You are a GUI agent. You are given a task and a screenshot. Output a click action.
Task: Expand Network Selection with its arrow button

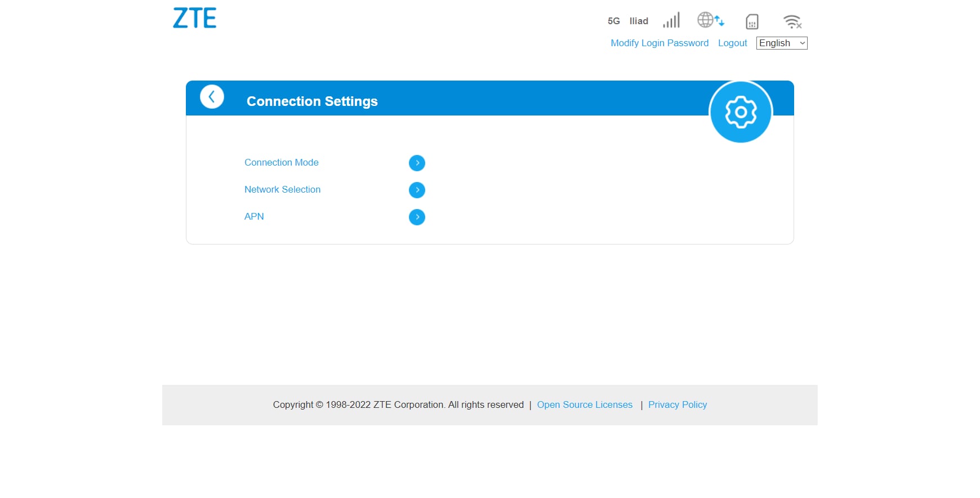pos(417,190)
